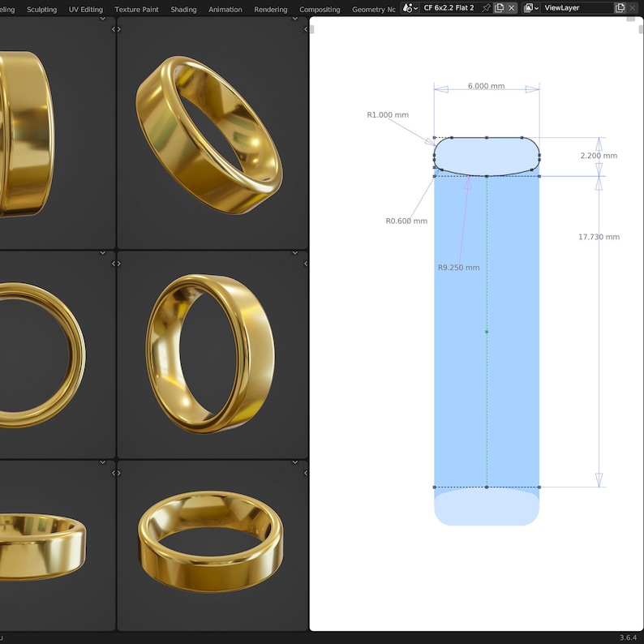Show sidebar arrow of top-left viewport
The height and width of the screenshot is (644, 644).
click(x=114, y=29)
